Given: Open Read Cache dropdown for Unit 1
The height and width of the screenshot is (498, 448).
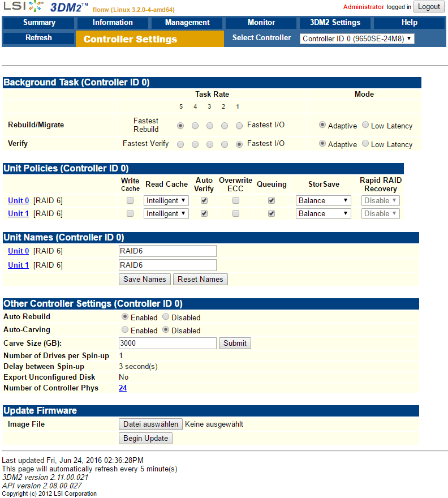Looking at the screenshot, I should tap(166, 214).
